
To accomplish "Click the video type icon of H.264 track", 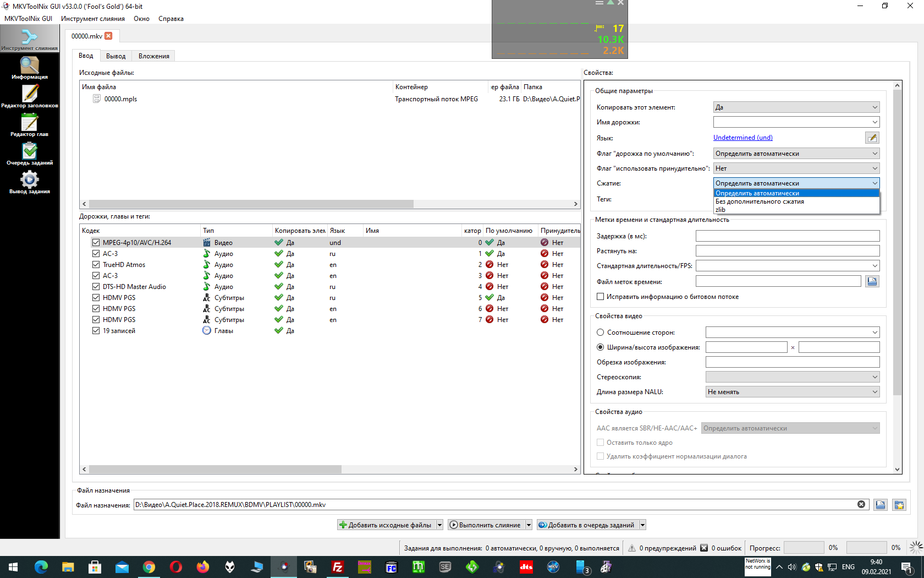I will [207, 242].
